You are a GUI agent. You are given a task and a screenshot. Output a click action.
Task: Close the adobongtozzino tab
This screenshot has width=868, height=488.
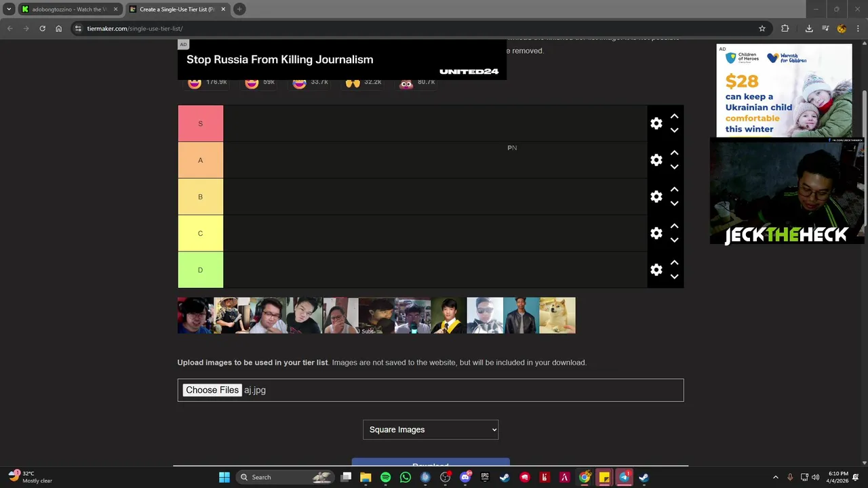pyautogui.click(x=115, y=9)
